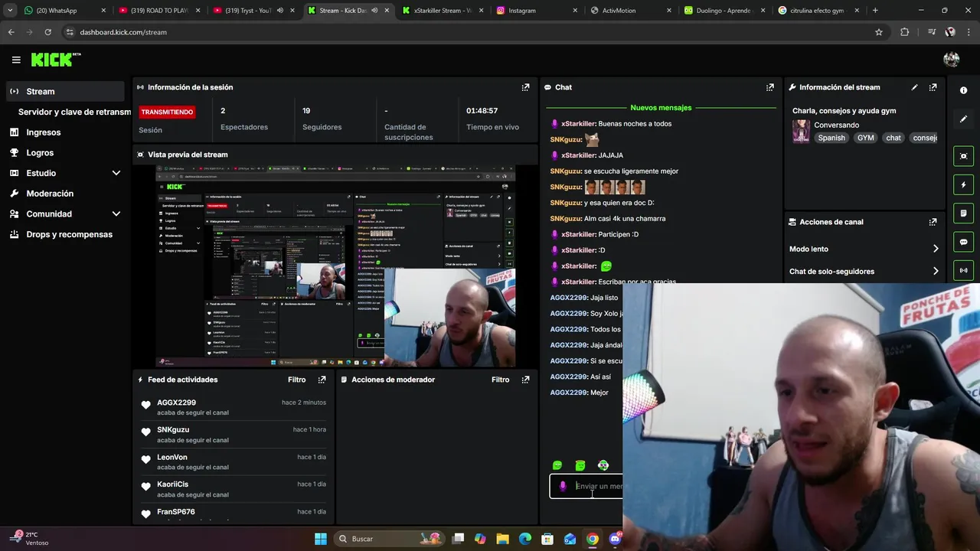Click the taskbar Buscar search box
980x551 pixels.
click(x=390, y=539)
